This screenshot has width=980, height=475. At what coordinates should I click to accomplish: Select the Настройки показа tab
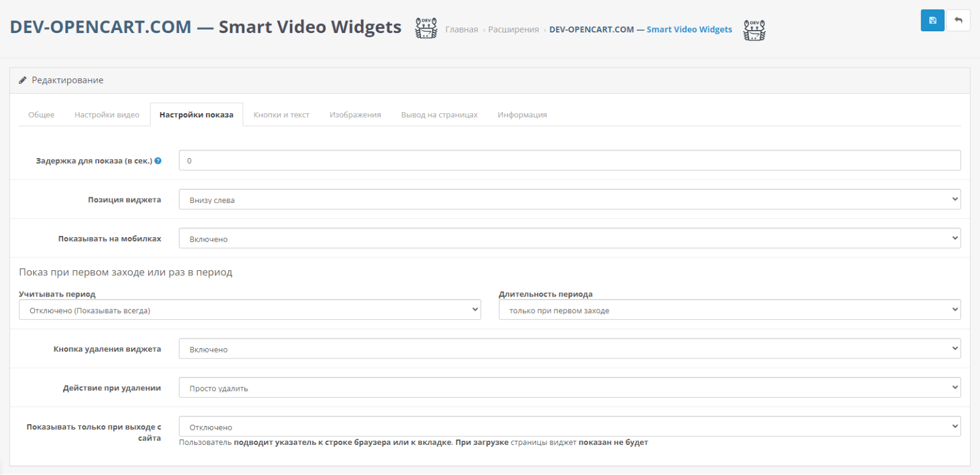click(x=197, y=115)
